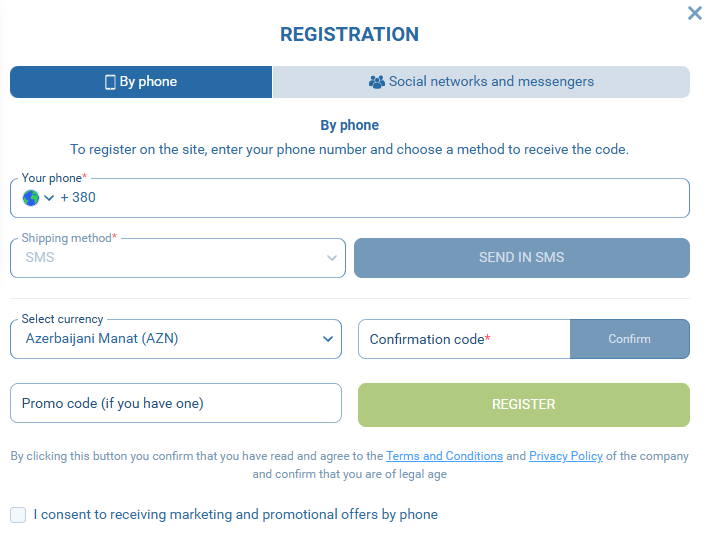Close the registration dialog with the X

point(695,14)
